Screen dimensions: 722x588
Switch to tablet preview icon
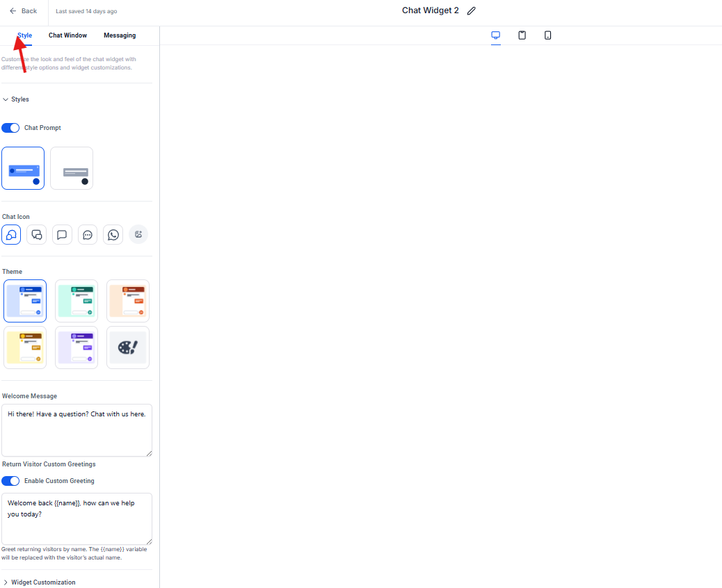(x=522, y=35)
